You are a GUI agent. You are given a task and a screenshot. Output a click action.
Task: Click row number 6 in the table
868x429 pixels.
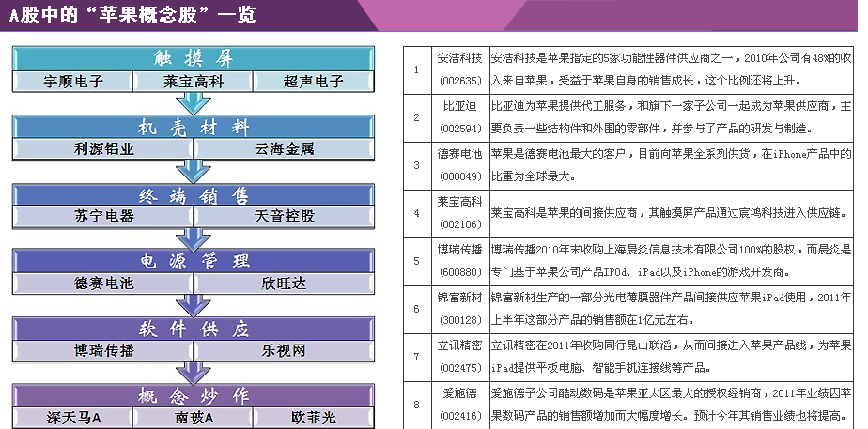[417, 309]
